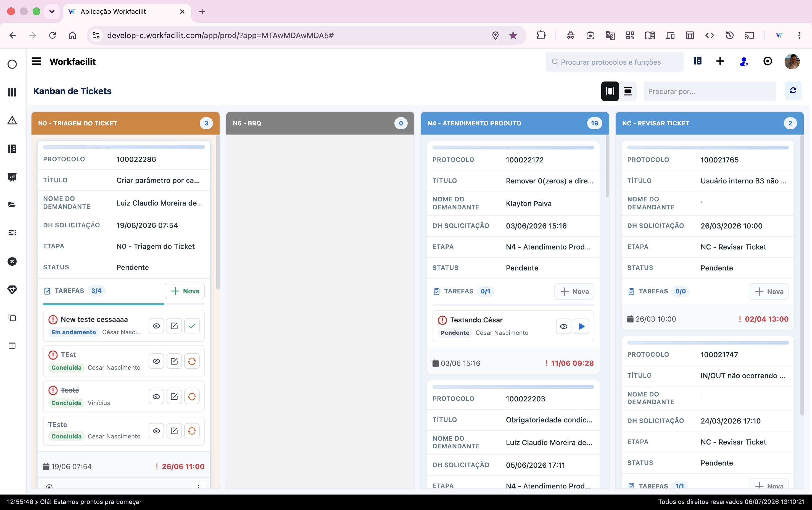812x510 pixels.
Task: Open the split panel icon at sidebar bottom
Action: (x=12, y=346)
